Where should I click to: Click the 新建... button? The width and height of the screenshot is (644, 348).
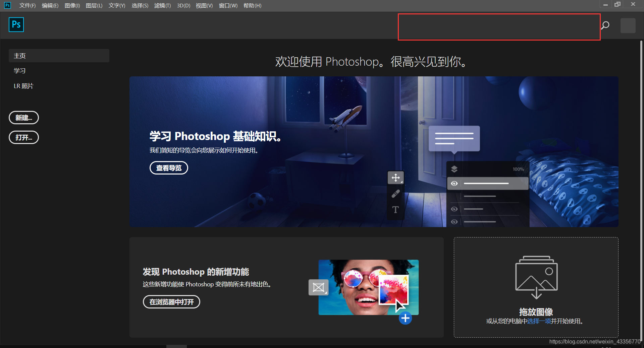24,118
